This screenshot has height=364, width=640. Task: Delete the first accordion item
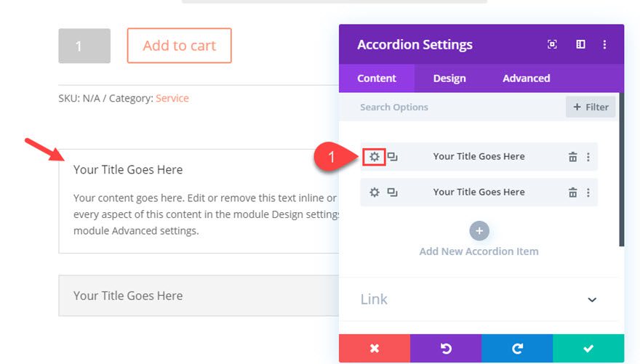tap(572, 157)
